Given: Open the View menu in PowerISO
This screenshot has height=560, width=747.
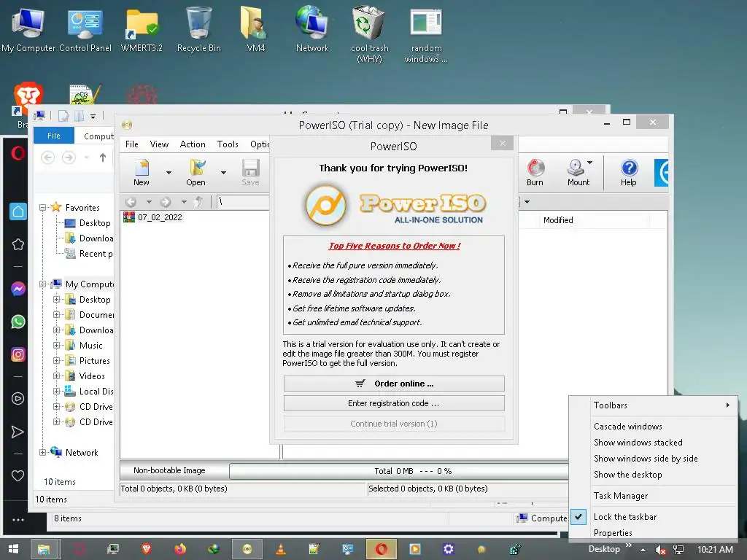Looking at the screenshot, I should (x=159, y=144).
